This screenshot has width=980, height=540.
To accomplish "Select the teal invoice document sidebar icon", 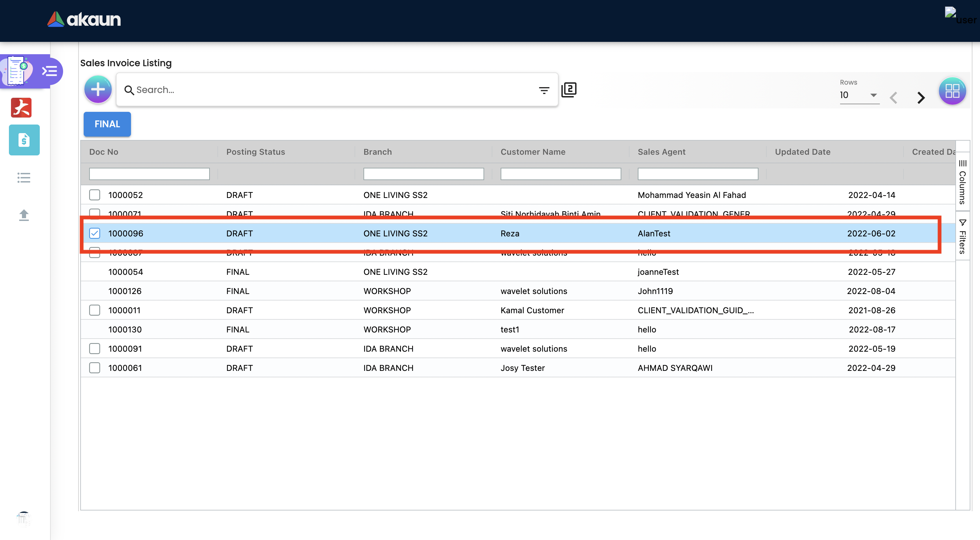I will click(24, 140).
